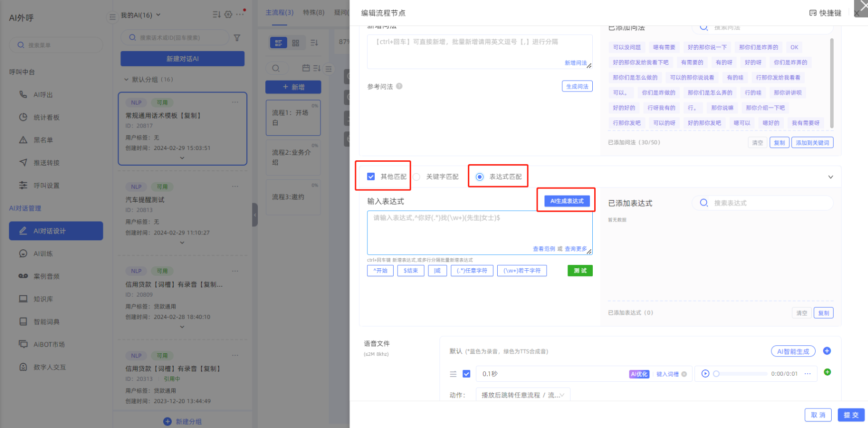Screen dimensions: 868x428
Task: Collapse the matching section chevron
Action: coord(830,177)
